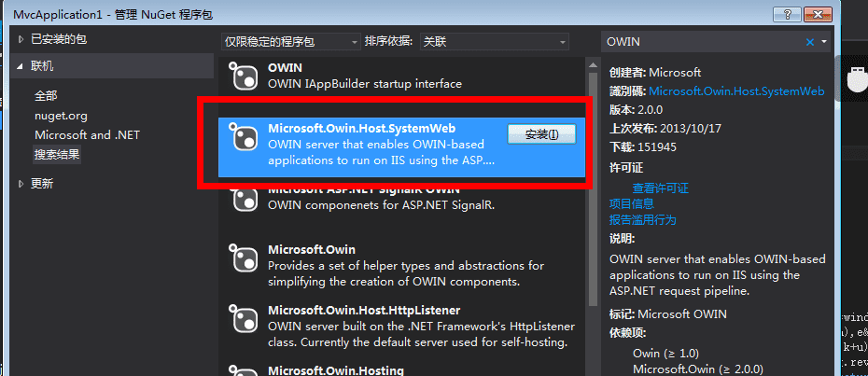Click the OWIN package icon
Image resolution: width=868 pixels, height=376 pixels.
point(243,77)
